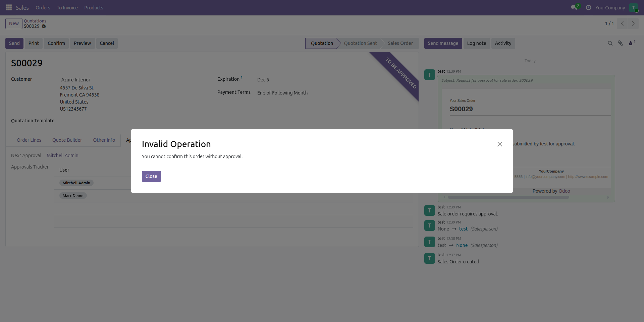Image resolution: width=644 pixels, height=322 pixels.
Task: Select the Quotation status stage
Action: tap(322, 43)
